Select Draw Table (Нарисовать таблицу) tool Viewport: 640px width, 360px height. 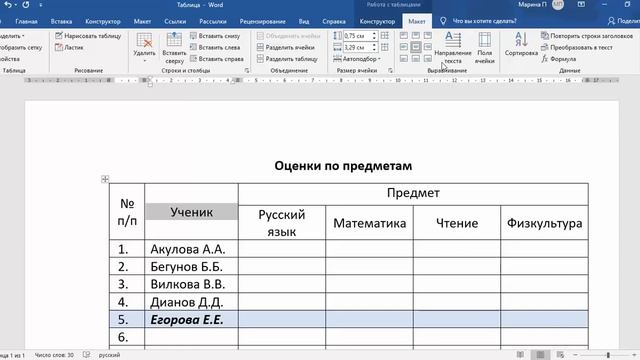[88, 36]
